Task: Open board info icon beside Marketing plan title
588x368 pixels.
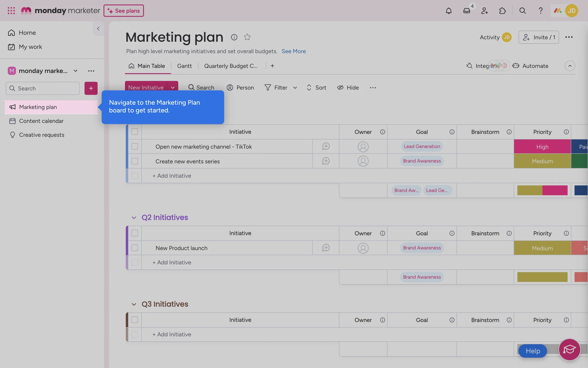Action: click(x=234, y=37)
